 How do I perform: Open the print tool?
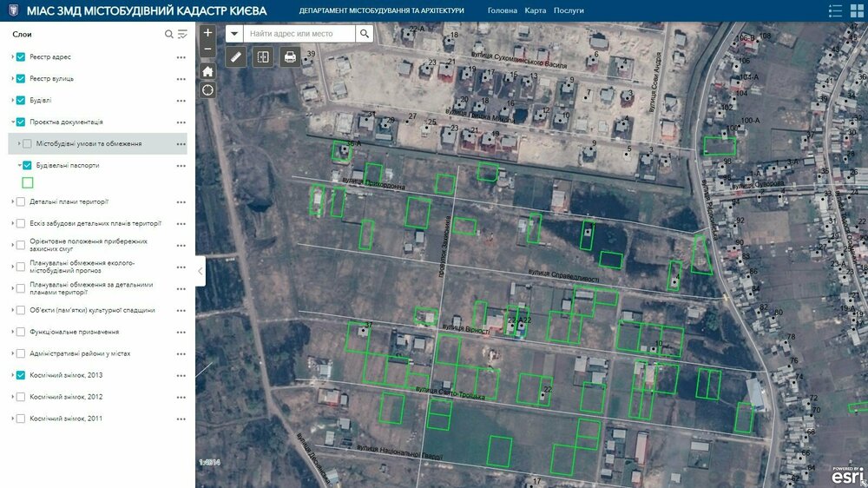pyautogui.click(x=290, y=56)
